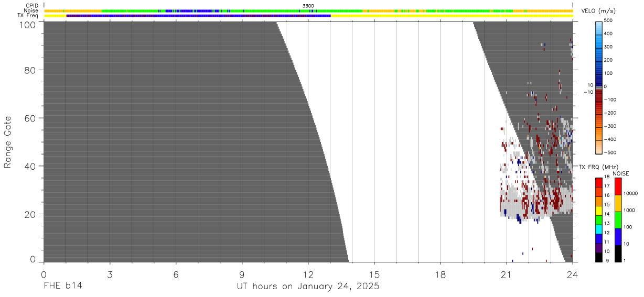Image resolution: width=644 pixels, height=297 pixels.
Task: Click the VELO (m/s) colorbar title
Action: (599, 11)
